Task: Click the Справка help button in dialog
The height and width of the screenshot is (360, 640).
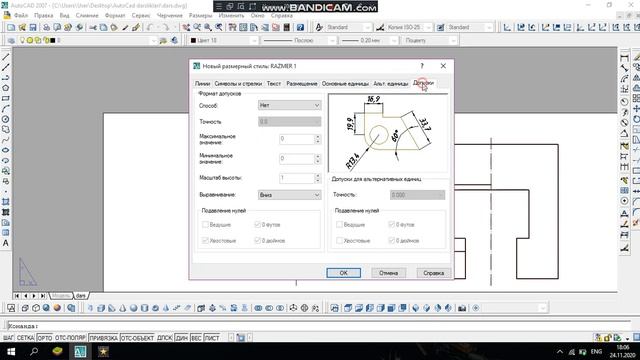Action: [x=433, y=273]
